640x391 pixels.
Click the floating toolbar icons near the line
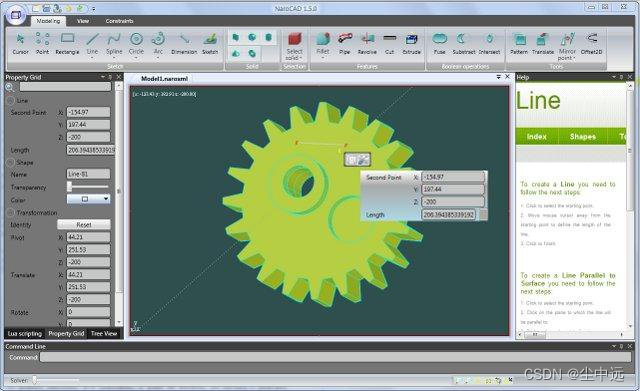click(358, 159)
